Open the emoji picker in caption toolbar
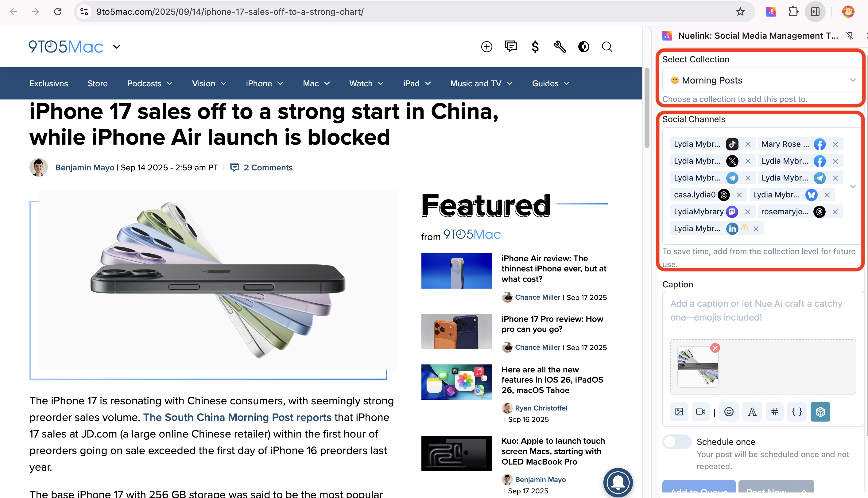Screen dimensions: 868x498 point(729,411)
